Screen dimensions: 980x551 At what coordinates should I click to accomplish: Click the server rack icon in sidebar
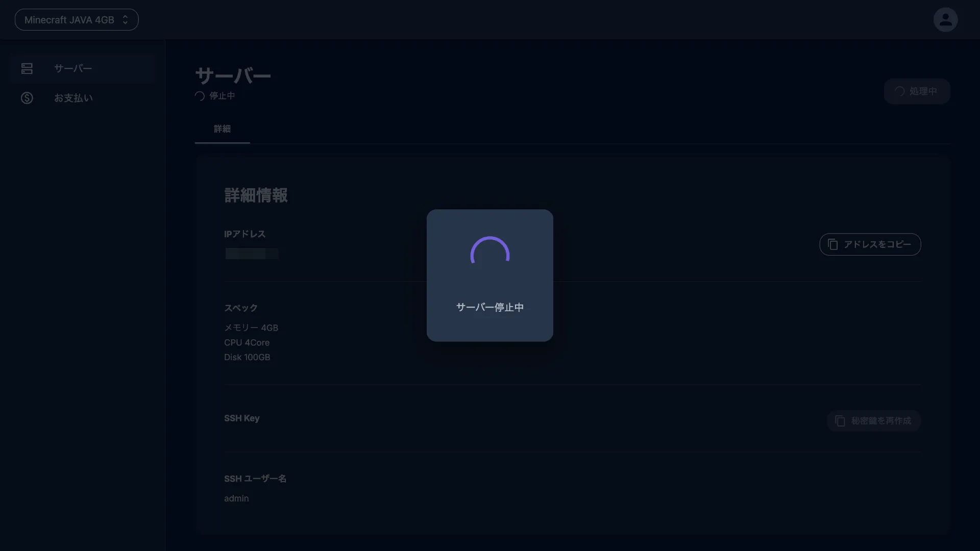[27, 68]
